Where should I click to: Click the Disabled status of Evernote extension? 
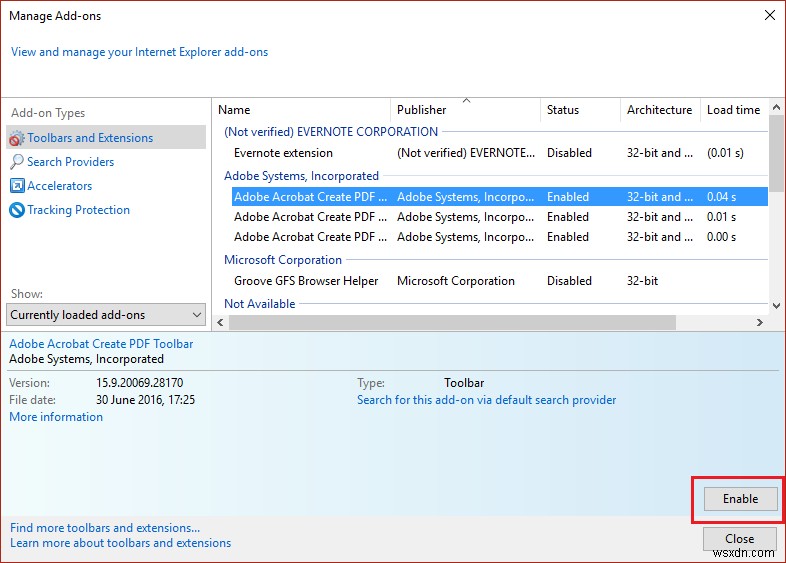pyautogui.click(x=569, y=153)
